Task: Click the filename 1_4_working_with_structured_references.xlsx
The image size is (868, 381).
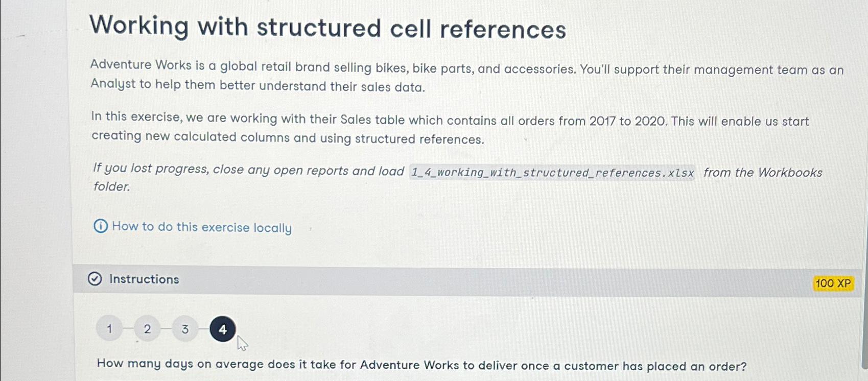Action: [551, 172]
